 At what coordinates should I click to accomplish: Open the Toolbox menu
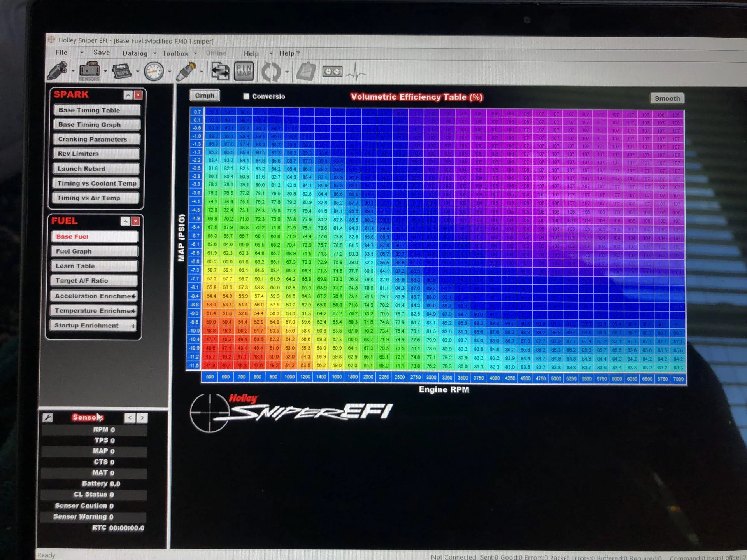(175, 53)
